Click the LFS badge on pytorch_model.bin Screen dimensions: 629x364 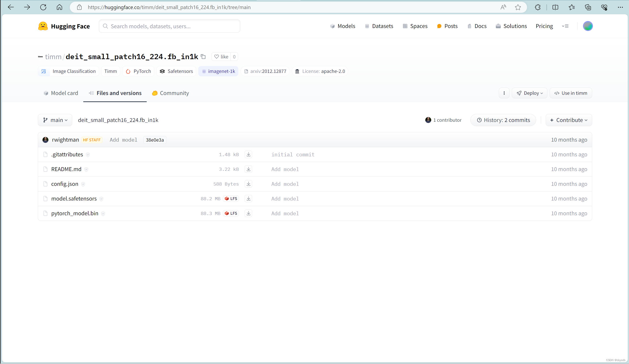(x=231, y=213)
